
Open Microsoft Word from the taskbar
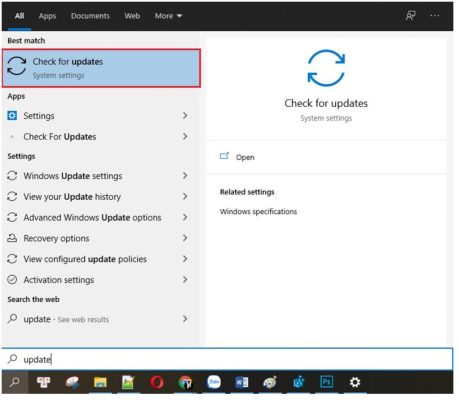[x=242, y=382]
